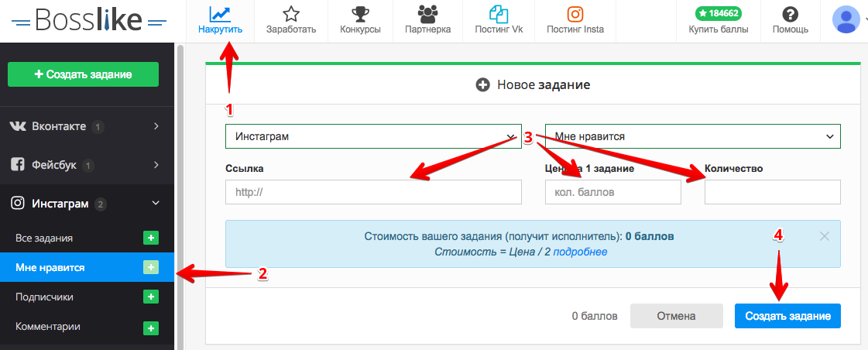Viewport: 868px width, 350px height.
Task: Click the Вконтакте logo icon in sidebar
Action: point(19,126)
